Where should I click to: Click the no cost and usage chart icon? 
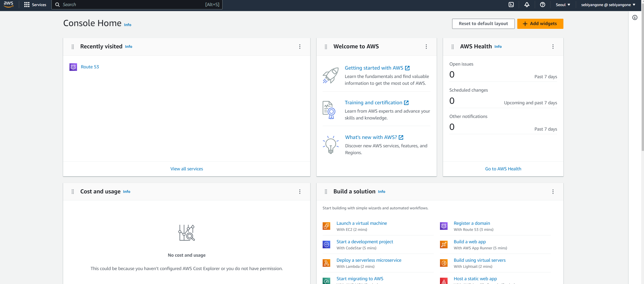[x=187, y=233]
